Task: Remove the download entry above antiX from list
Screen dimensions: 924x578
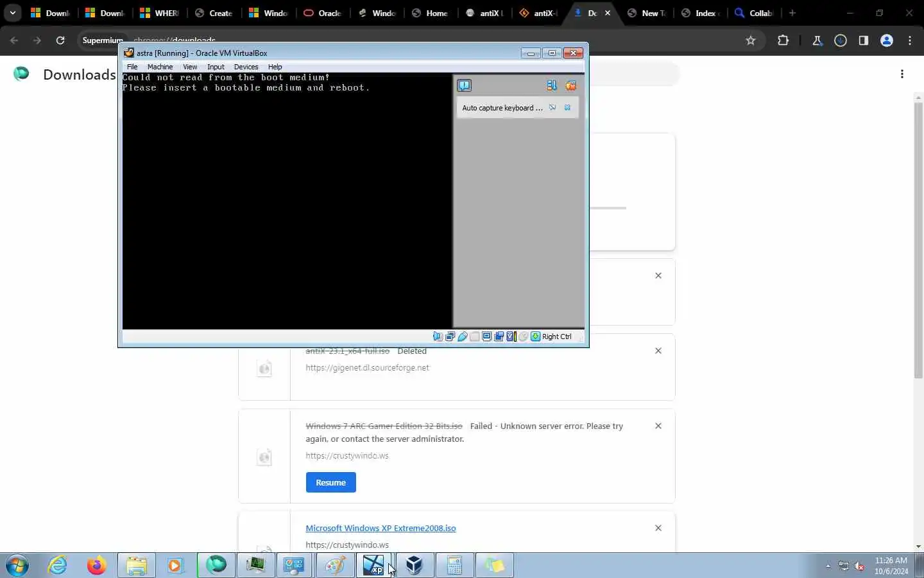Action: tap(658, 276)
